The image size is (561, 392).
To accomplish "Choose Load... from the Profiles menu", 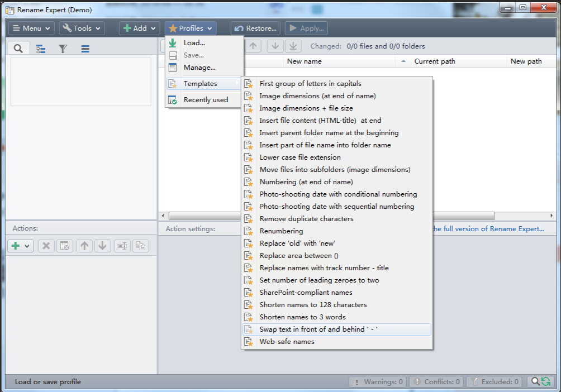I will (194, 43).
